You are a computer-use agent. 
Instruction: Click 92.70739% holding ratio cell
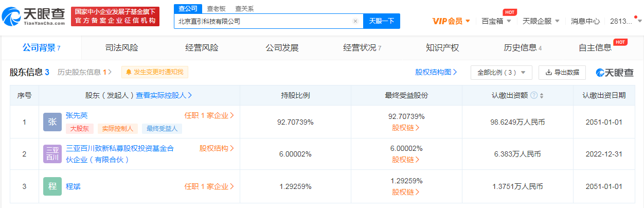point(295,122)
